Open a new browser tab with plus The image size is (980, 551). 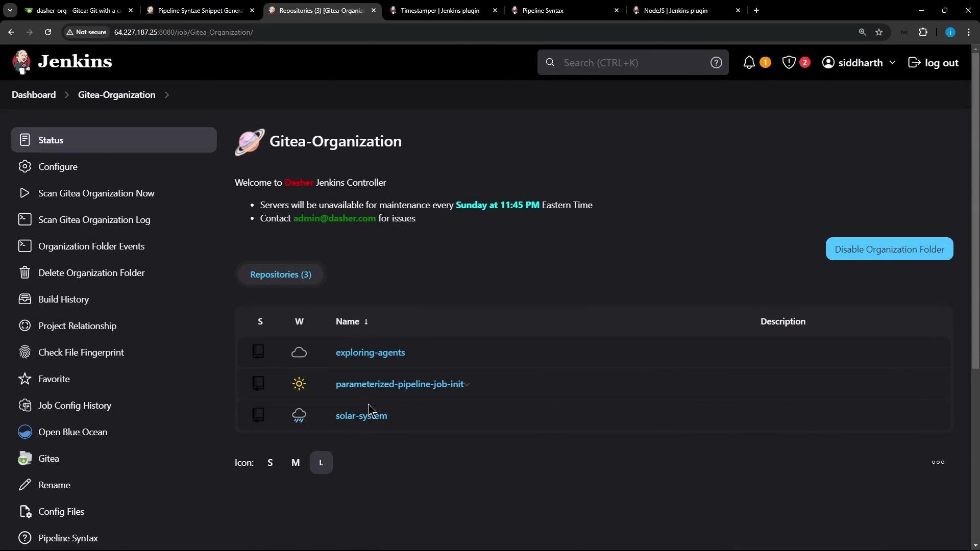coord(756,10)
